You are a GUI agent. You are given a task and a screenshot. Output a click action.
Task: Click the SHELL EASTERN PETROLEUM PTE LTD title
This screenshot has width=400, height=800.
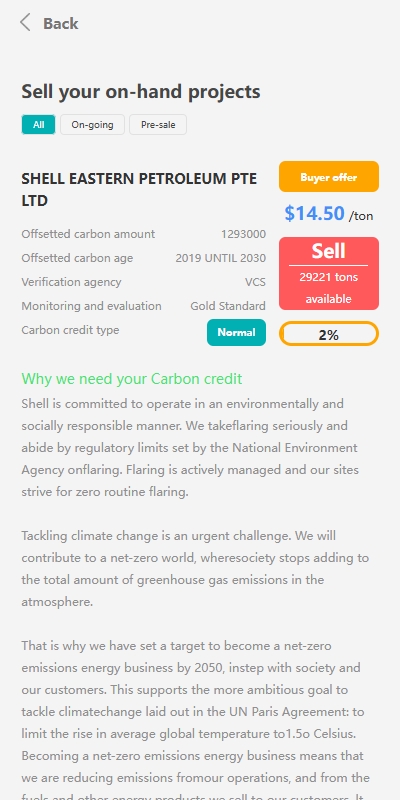coord(139,190)
